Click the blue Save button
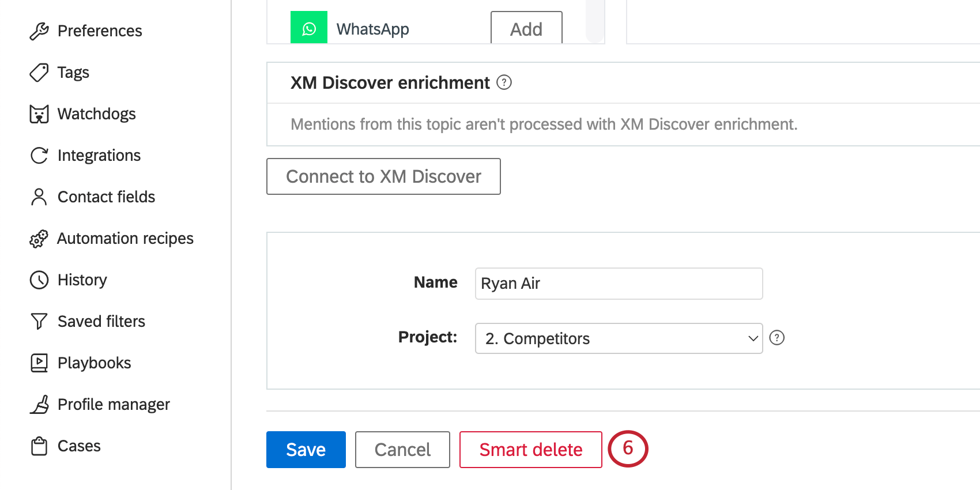 coord(306,450)
